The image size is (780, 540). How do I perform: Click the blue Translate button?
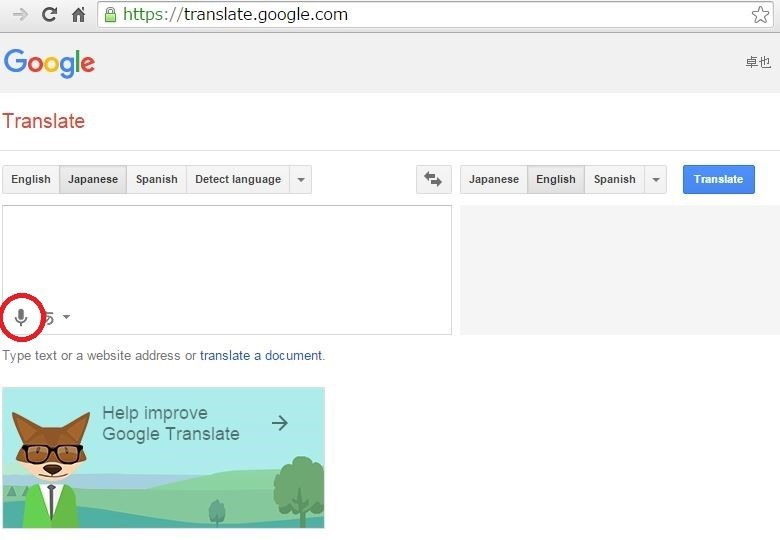click(x=718, y=180)
